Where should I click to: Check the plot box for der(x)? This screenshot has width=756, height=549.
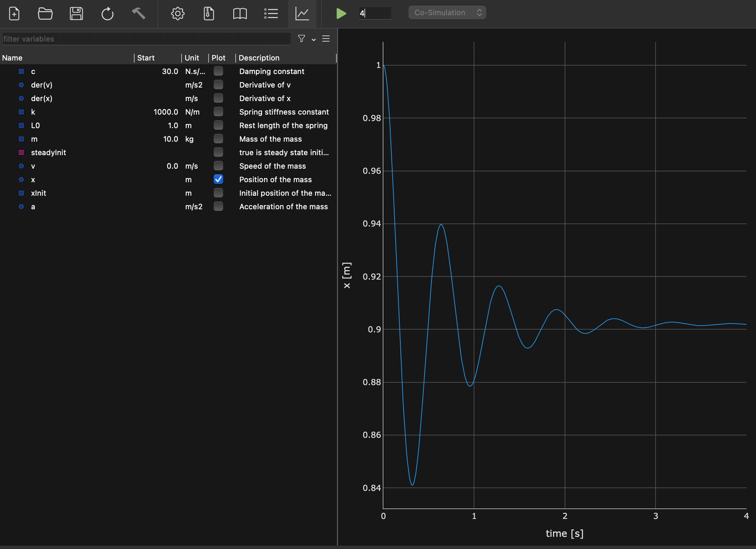218,98
